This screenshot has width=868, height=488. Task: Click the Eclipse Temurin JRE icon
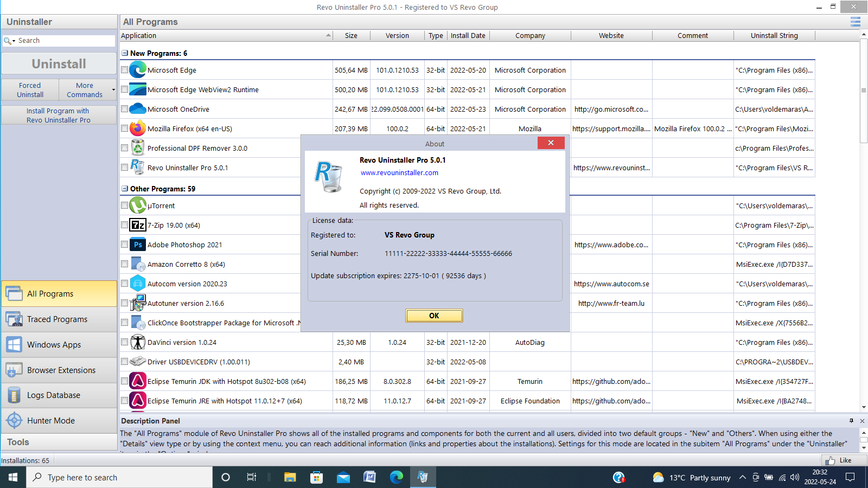click(138, 401)
